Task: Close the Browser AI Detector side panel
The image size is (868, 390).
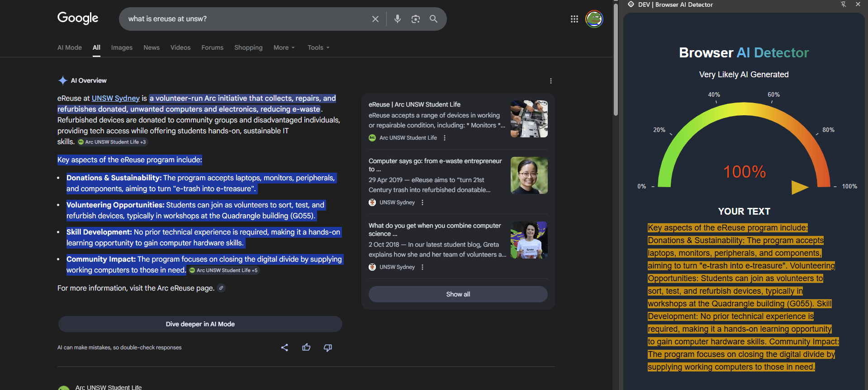Action: pyautogui.click(x=858, y=5)
